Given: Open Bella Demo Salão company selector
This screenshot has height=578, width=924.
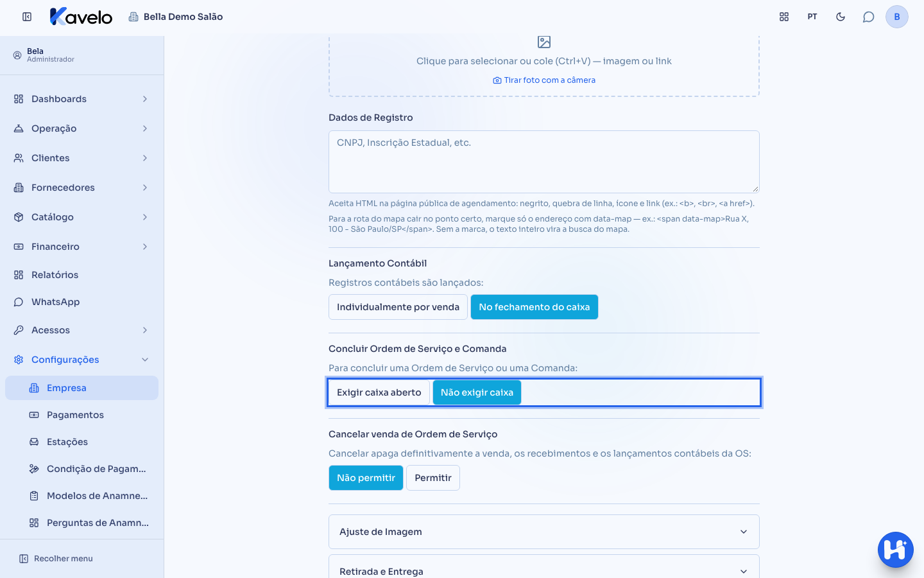Looking at the screenshot, I should (x=176, y=17).
